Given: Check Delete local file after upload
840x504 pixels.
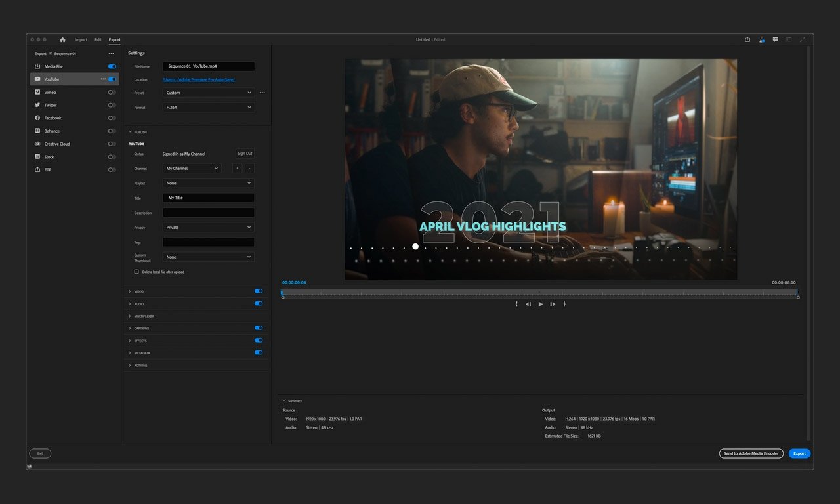Looking at the screenshot, I should (136, 272).
